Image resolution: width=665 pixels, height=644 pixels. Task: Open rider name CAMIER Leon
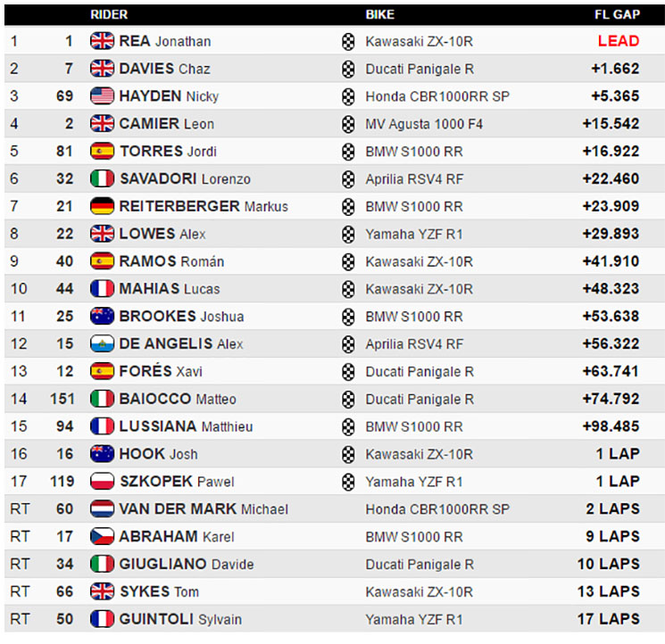[x=167, y=124]
